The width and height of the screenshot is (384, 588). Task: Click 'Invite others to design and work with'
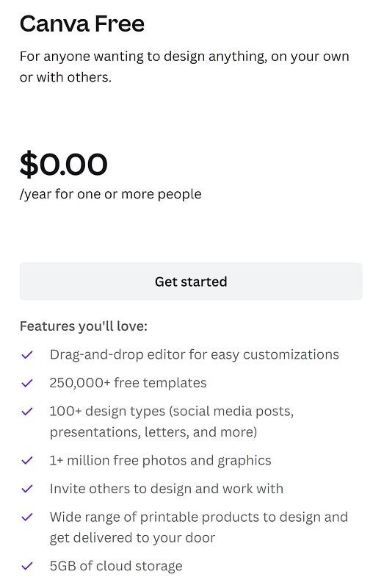coord(167,489)
